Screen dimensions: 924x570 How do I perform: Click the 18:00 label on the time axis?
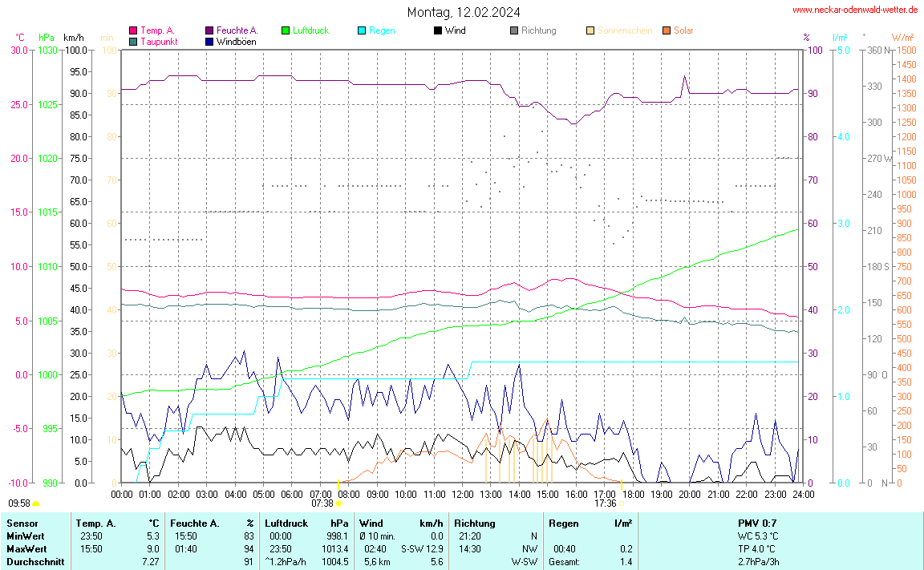pyautogui.click(x=633, y=493)
